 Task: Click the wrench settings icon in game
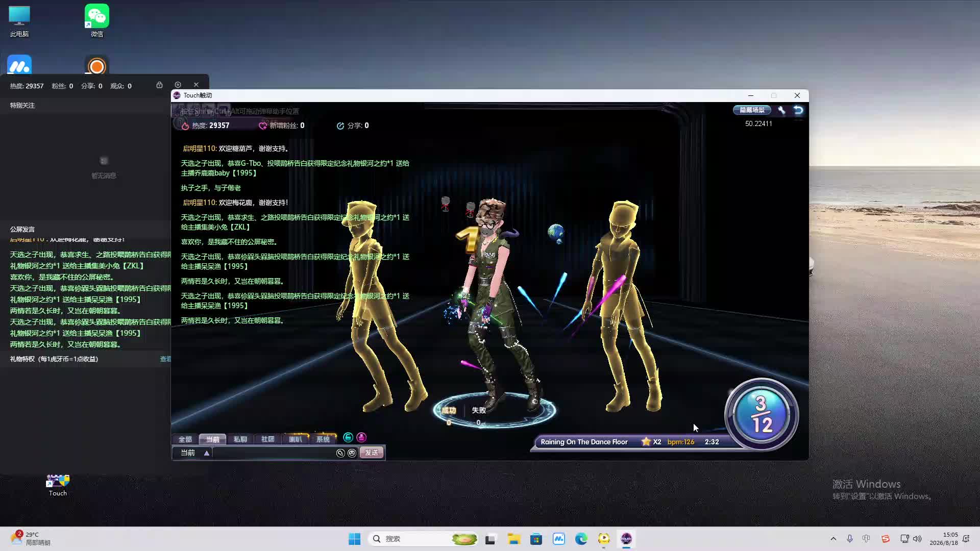781,110
